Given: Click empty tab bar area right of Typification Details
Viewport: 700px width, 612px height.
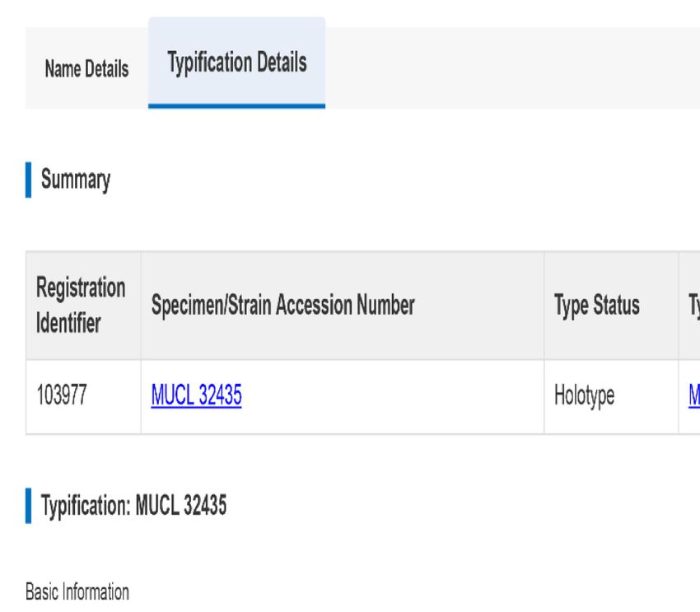Looking at the screenshot, I should click(x=512, y=68).
